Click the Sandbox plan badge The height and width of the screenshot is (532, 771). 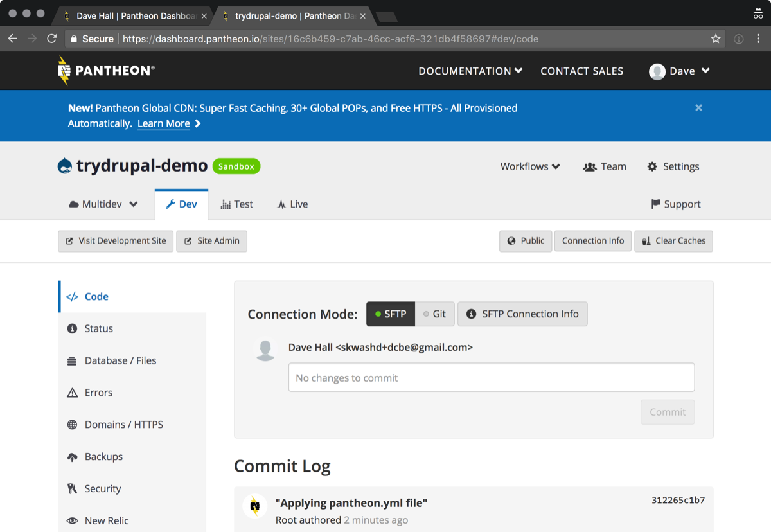pyautogui.click(x=236, y=166)
